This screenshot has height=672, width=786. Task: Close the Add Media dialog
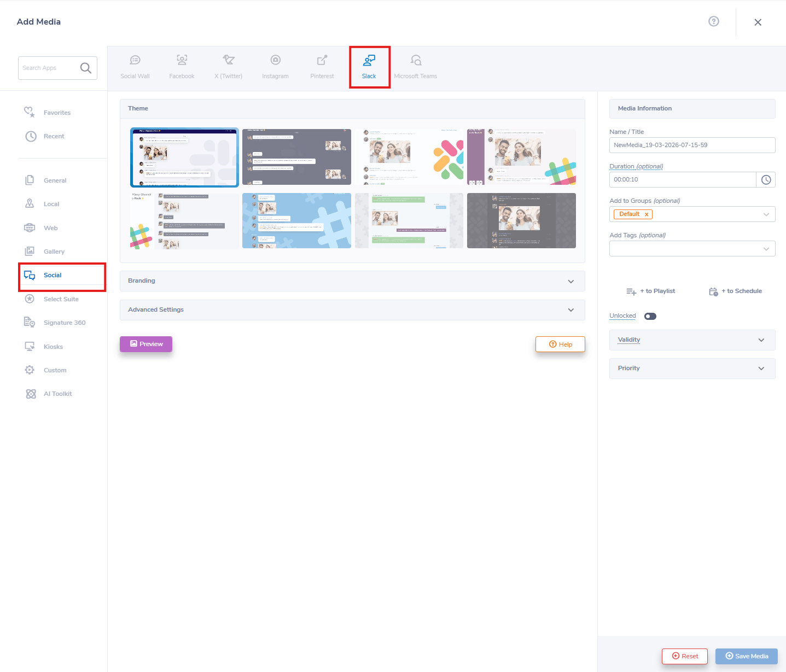click(x=758, y=22)
